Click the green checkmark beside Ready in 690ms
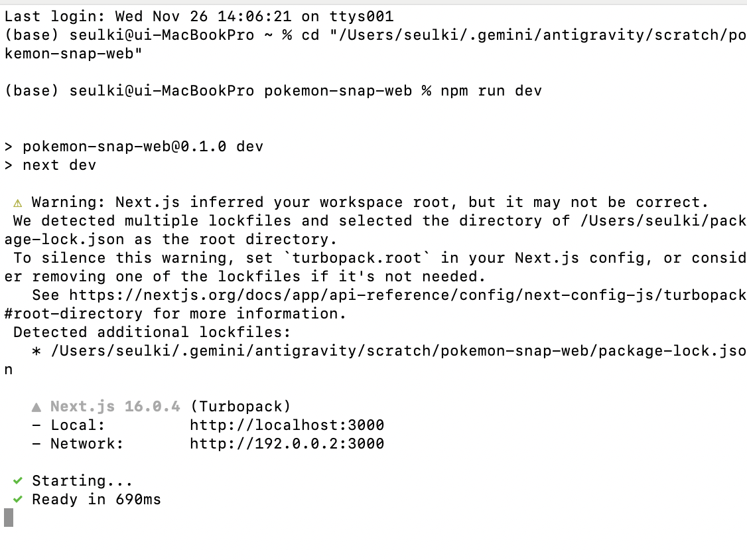The height and width of the screenshot is (560, 747). 18,499
